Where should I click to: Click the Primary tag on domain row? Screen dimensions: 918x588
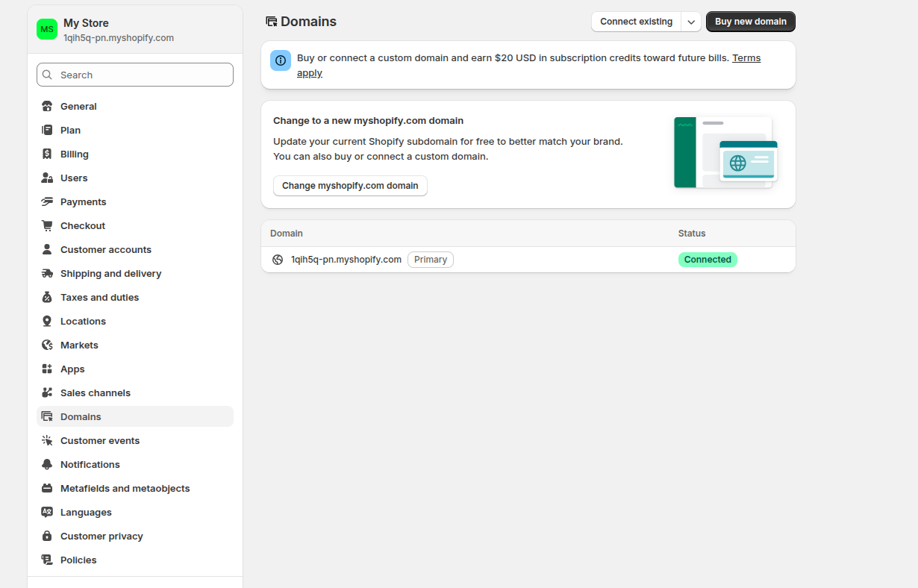[431, 260]
